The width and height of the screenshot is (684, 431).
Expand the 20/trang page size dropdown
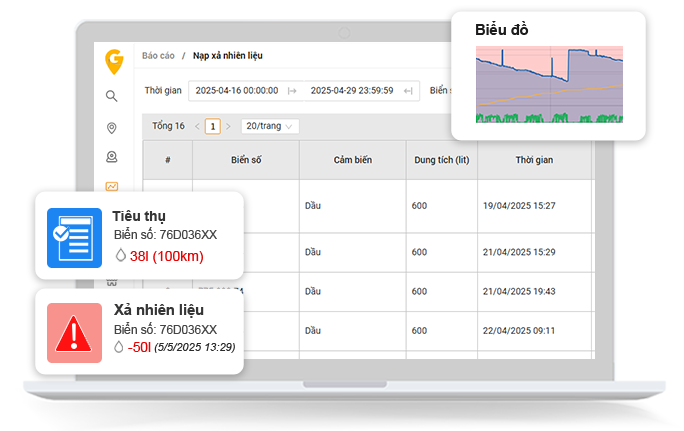pos(270,126)
